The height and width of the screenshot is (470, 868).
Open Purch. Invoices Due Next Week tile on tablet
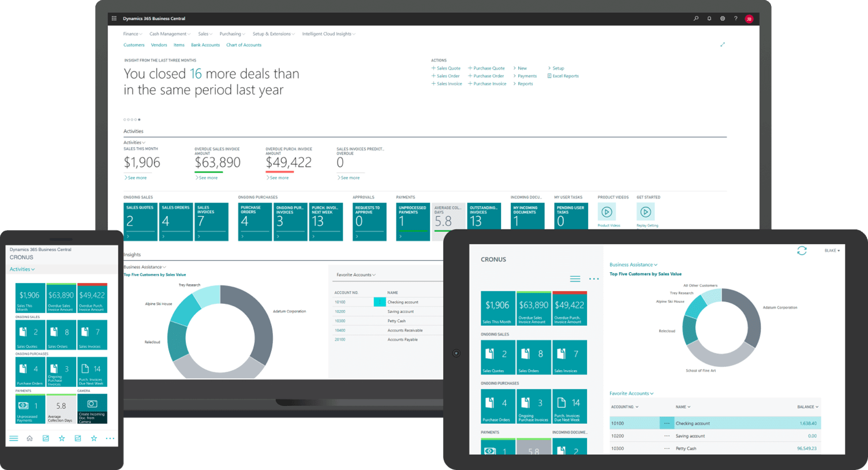point(569,406)
